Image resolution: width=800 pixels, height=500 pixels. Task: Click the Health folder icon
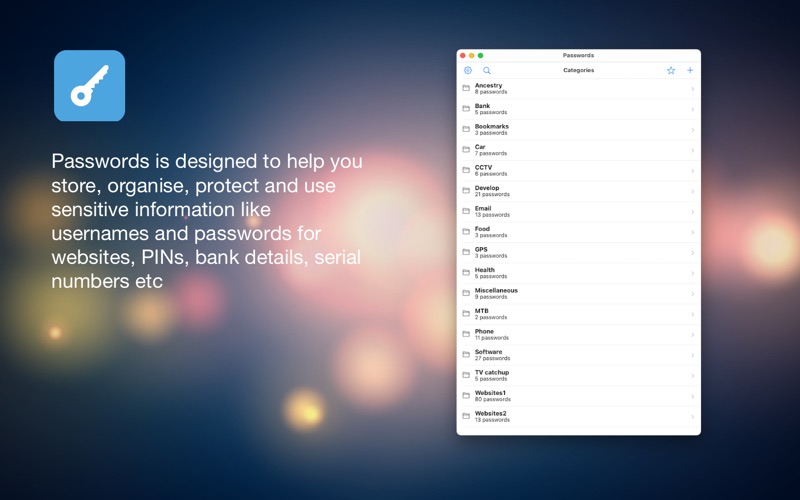click(466, 272)
